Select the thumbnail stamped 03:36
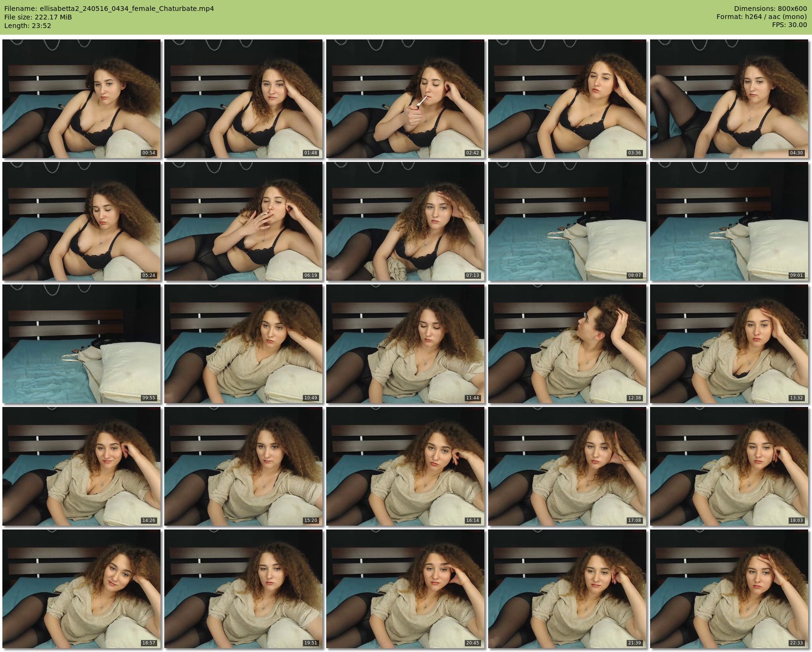Viewport: 812px width, 652px height. pyautogui.click(x=567, y=99)
